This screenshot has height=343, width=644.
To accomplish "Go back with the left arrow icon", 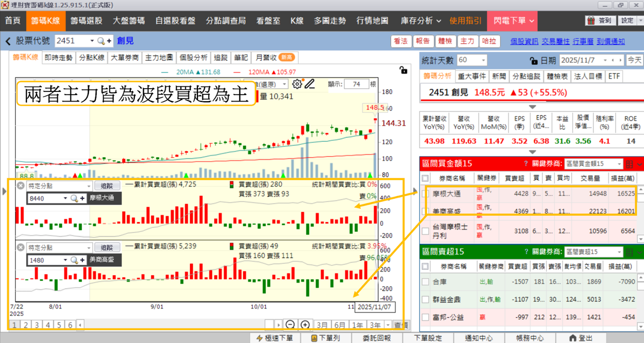I will (8, 41).
